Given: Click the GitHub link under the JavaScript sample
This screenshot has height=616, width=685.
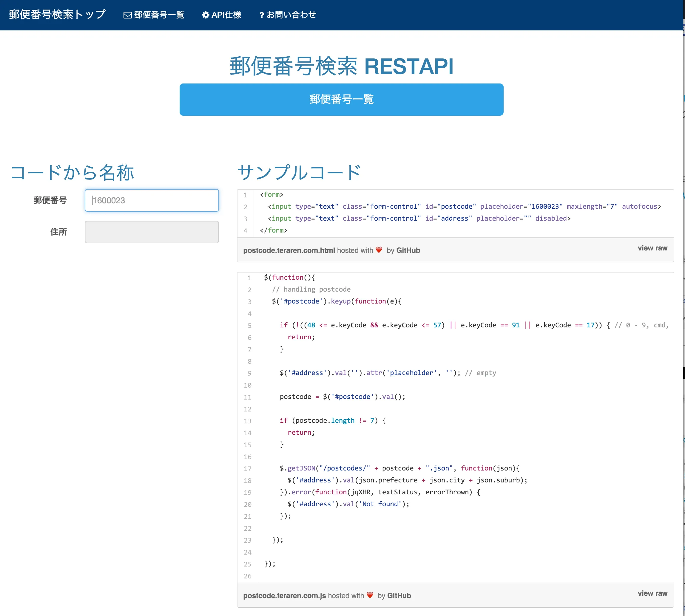Looking at the screenshot, I should pyautogui.click(x=399, y=595).
